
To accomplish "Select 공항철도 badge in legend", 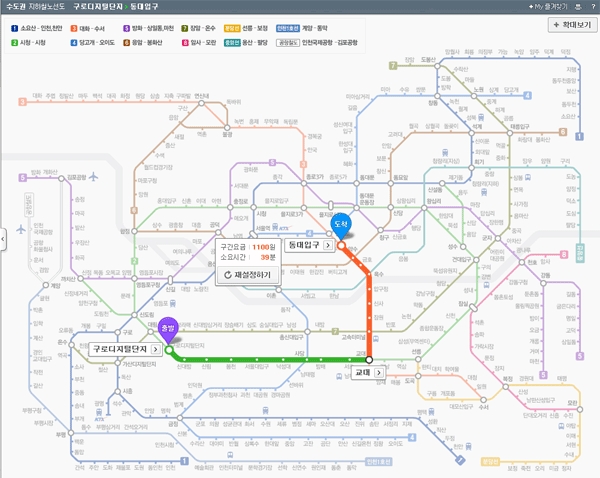I will (288, 42).
